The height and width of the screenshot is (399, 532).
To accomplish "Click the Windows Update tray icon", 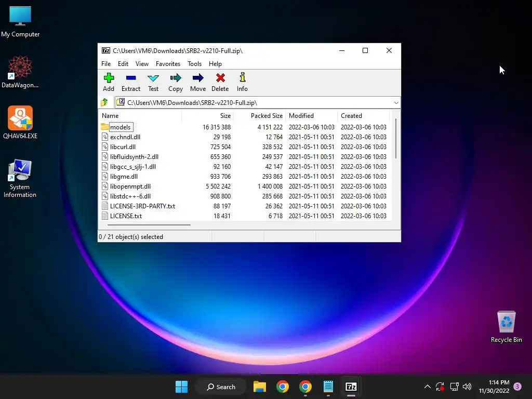I will tap(440, 387).
